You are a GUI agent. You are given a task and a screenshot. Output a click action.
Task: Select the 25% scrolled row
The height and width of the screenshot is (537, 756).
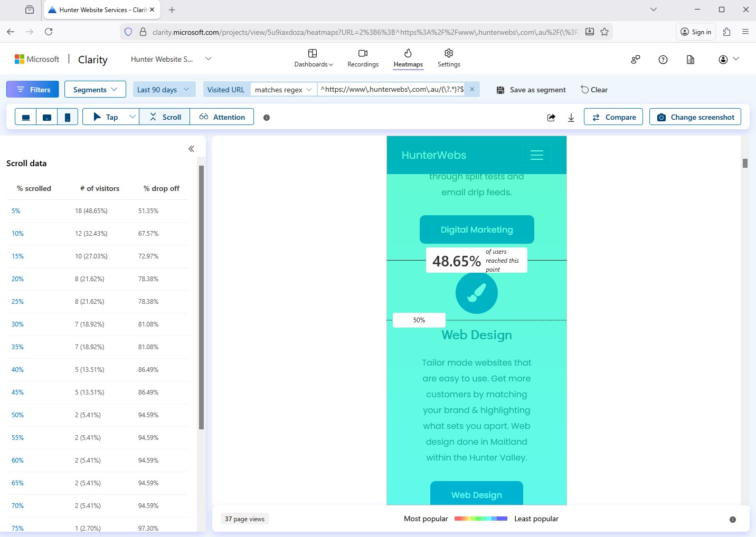point(97,302)
